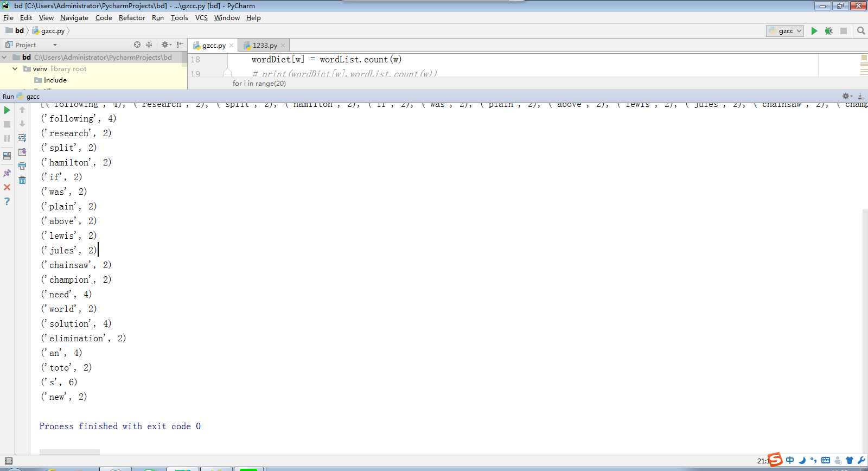
Task: Rerun gzcc from Run panel
Action: coord(7,110)
